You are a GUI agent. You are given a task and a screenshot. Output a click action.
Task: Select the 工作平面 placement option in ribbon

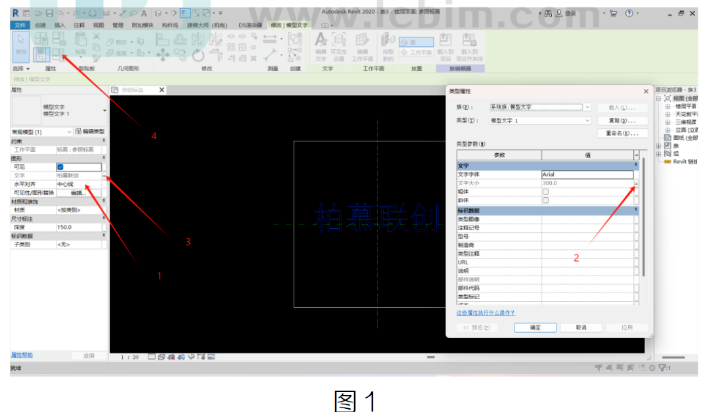(x=416, y=52)
